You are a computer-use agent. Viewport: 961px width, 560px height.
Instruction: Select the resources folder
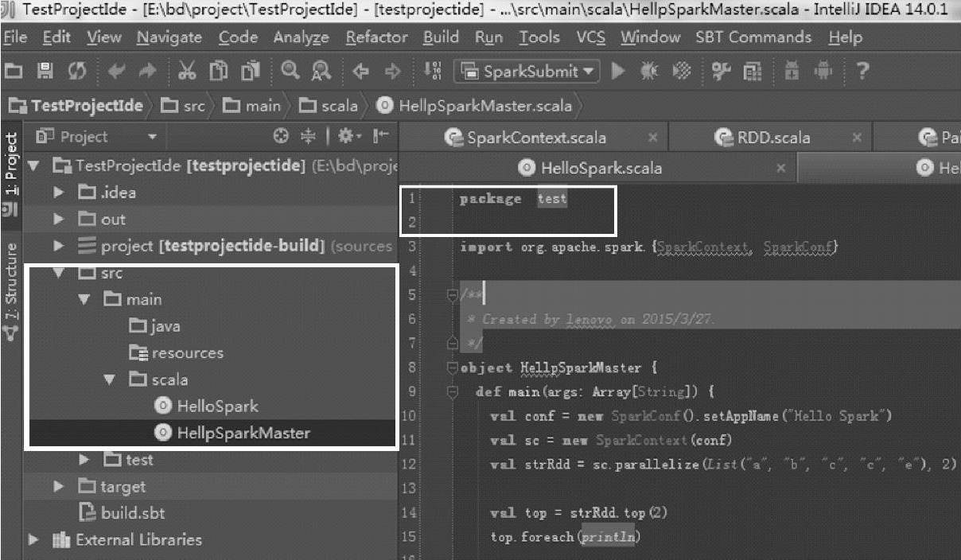tap(177, 353)
